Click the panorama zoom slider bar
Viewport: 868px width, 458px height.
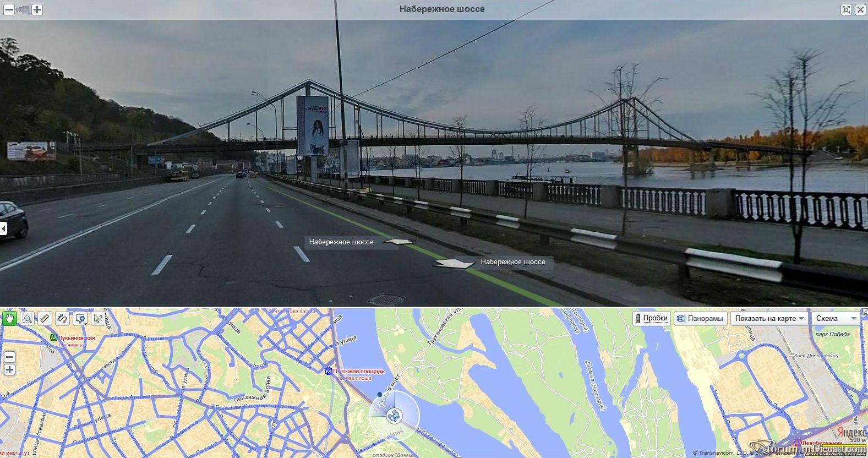(23, 9)
